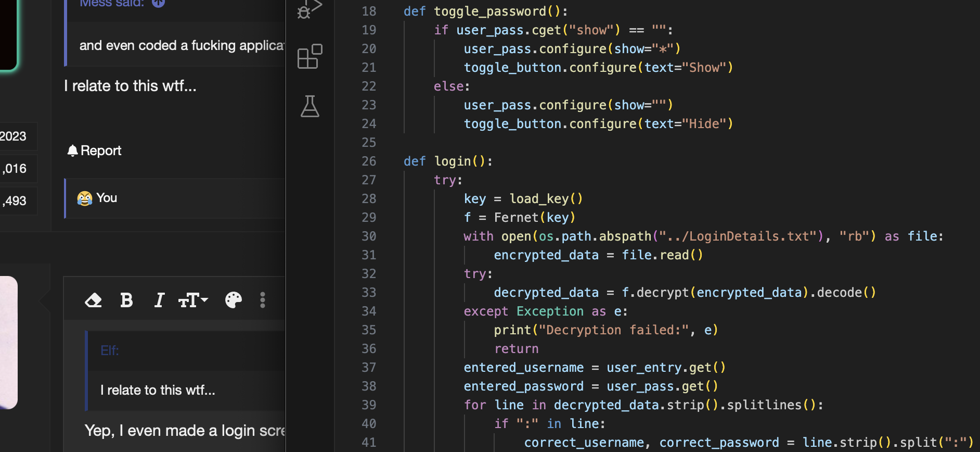Click the eraser remove formatting icon
The width and height of the screenshot is (980, 452).
(94, 300)
